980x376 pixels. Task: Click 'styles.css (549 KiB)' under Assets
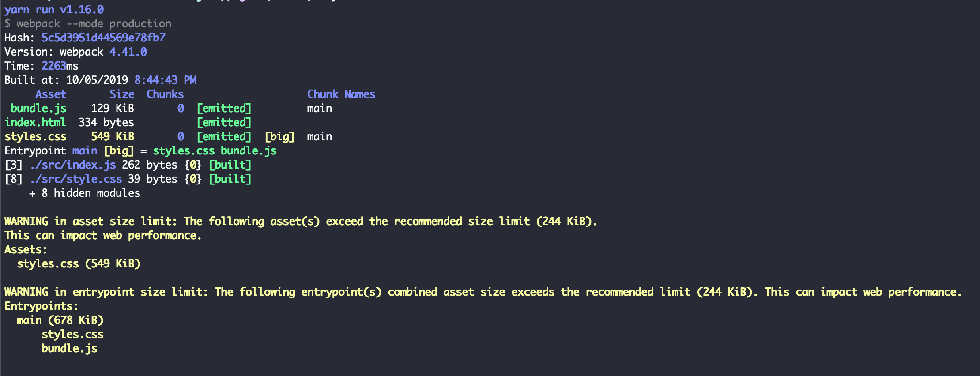(79, 263)
